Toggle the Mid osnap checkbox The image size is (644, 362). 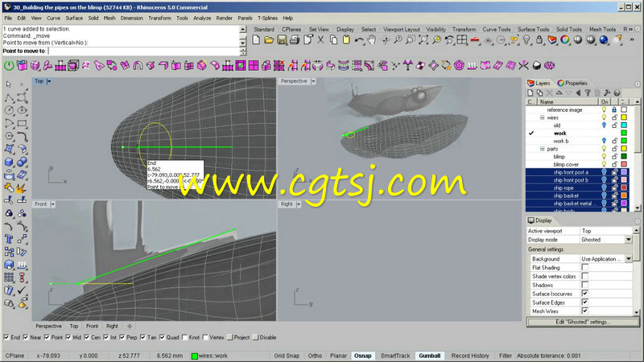(68, 337)
